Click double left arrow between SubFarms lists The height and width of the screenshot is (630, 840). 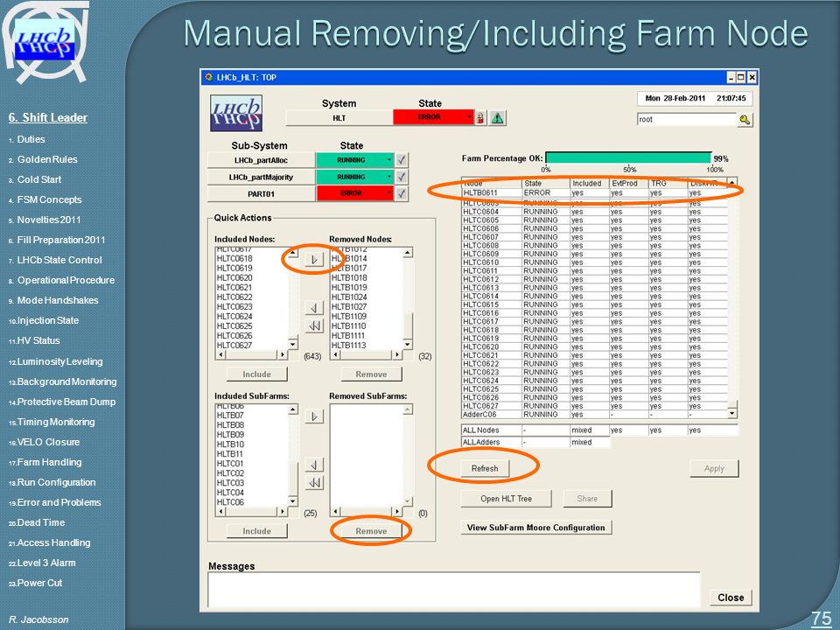coord(314,482)
